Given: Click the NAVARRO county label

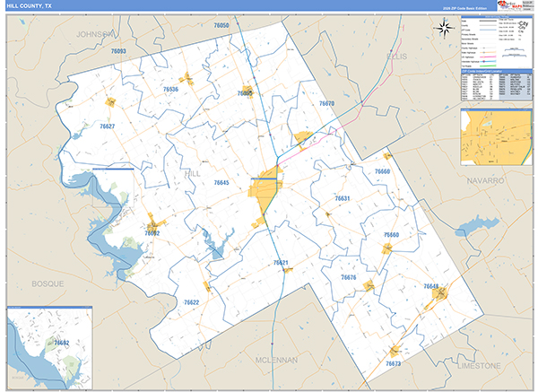Looking at the screenshot, I should coord(485,180).
